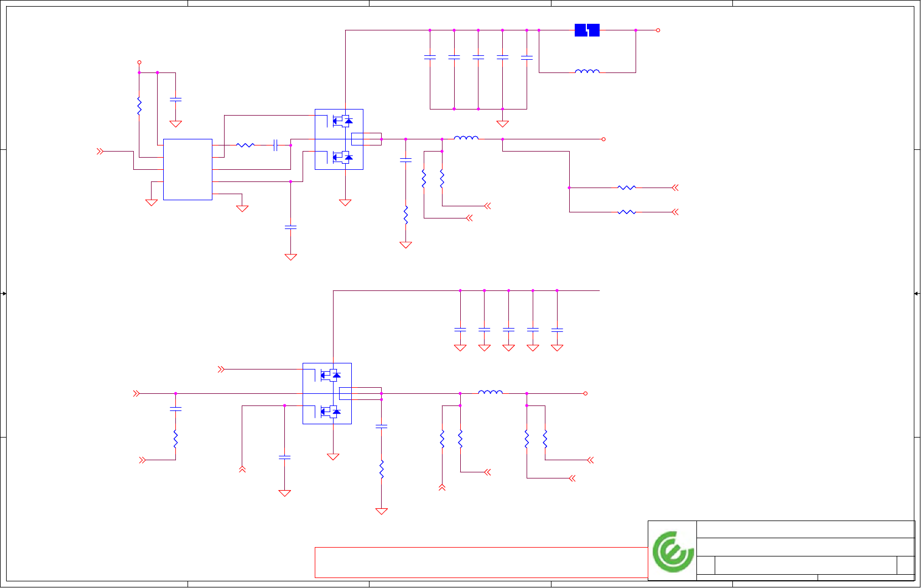Select middle capacitor in the top five-capacitor bank
Viewport: 921px width, 588px height.
(478, 57)
